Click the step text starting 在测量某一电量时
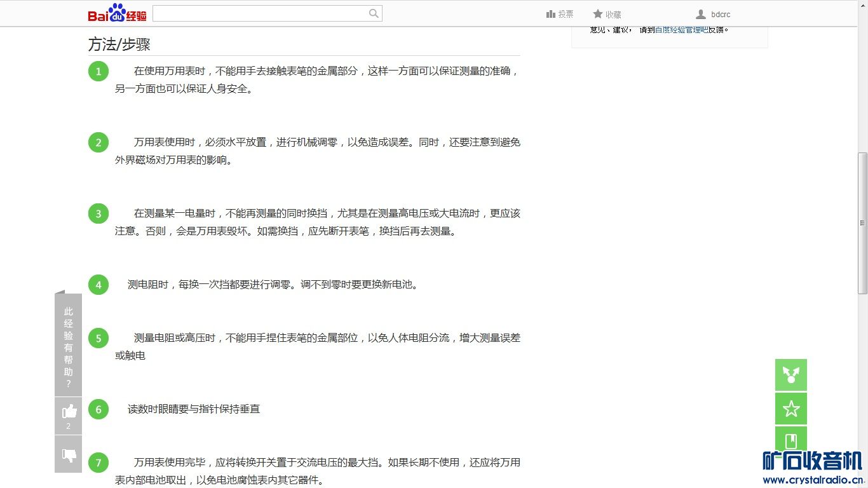The height and width of the screenshot is (488, 868). 318,222
